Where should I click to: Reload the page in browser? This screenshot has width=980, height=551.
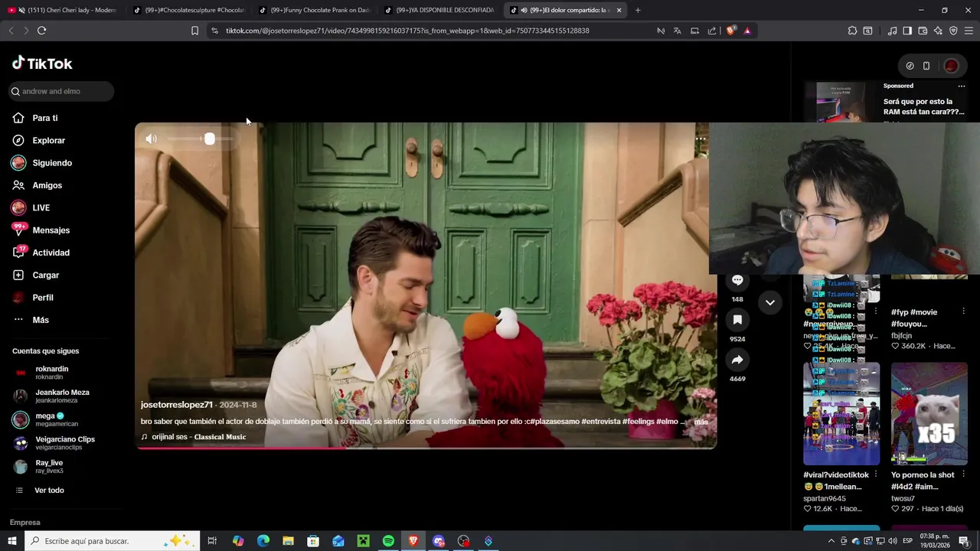click(x=41, y=31)
